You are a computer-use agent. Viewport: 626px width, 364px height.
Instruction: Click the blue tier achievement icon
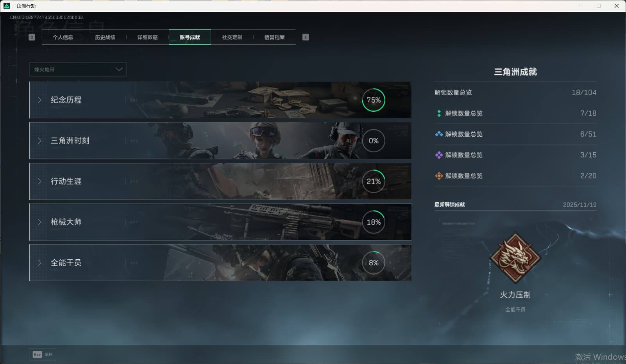439,134
